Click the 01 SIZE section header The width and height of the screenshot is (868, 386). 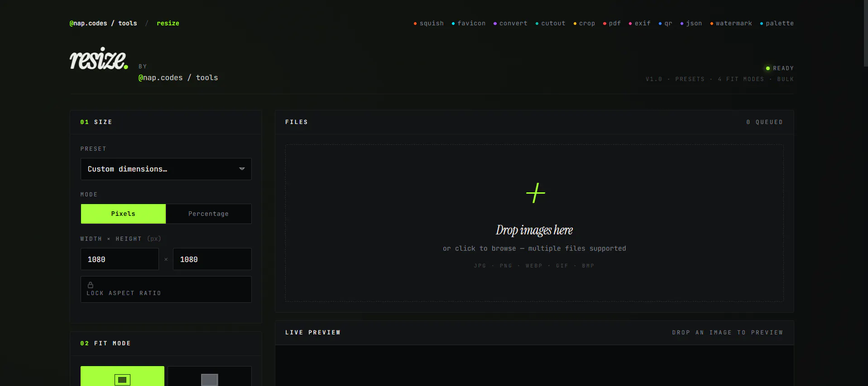pos(96,122)
